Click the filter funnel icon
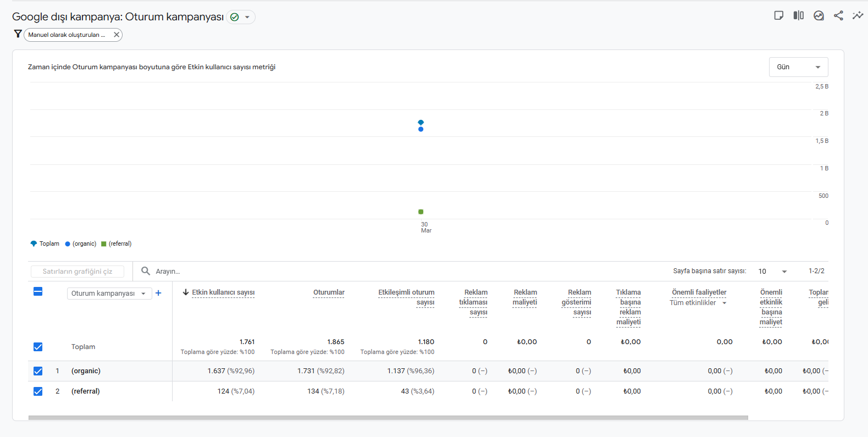This screenshot has width=868, height=437. click(x=18, y=34)
